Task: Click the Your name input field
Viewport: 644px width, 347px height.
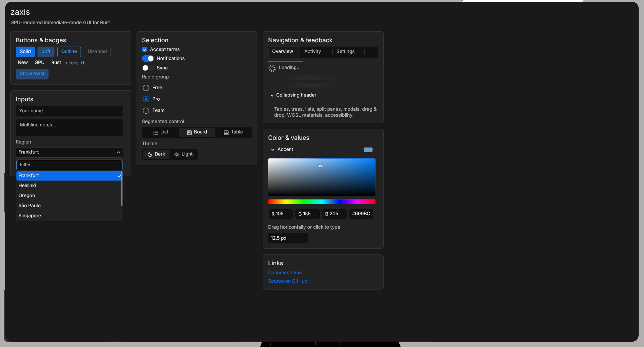Action: pyautogui.click(x=69, y=111)
